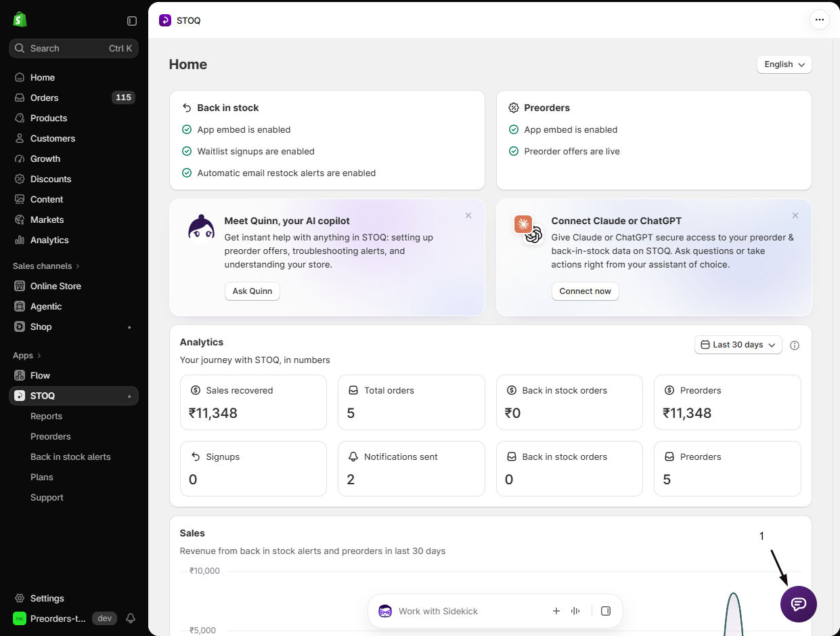Click the Settings gear icon
The height and width of the screenshot is (636, 840).
tap(20, 598)
